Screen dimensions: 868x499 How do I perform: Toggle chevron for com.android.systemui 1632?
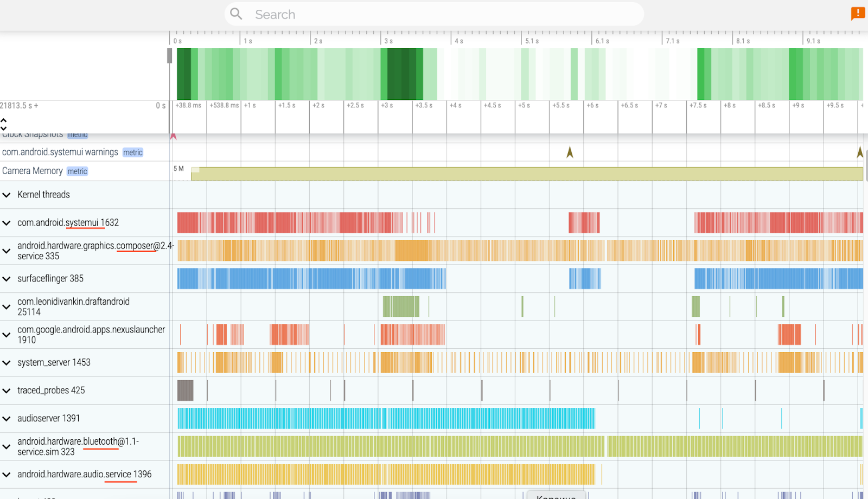tap(7, 223)
